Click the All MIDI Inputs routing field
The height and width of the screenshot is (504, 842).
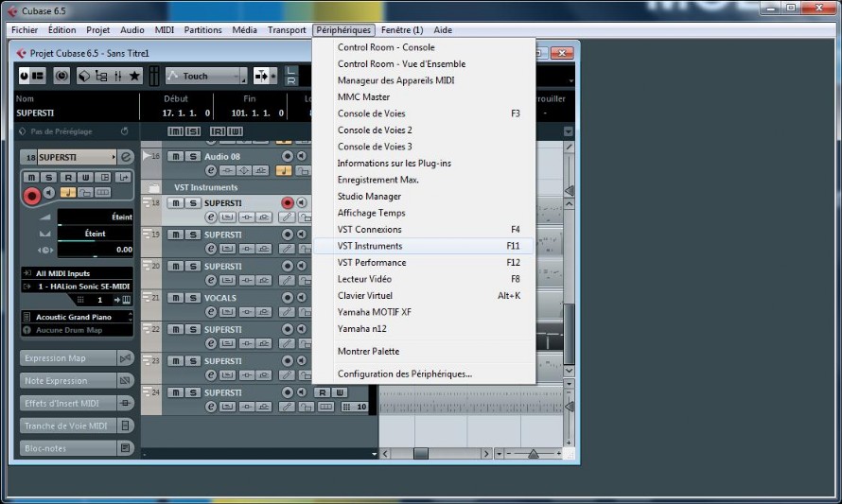(78, 273)
